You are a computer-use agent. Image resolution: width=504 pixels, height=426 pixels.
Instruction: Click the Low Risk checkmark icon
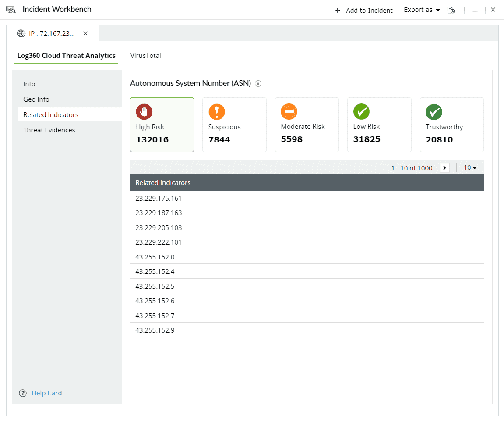coord(361,111)
